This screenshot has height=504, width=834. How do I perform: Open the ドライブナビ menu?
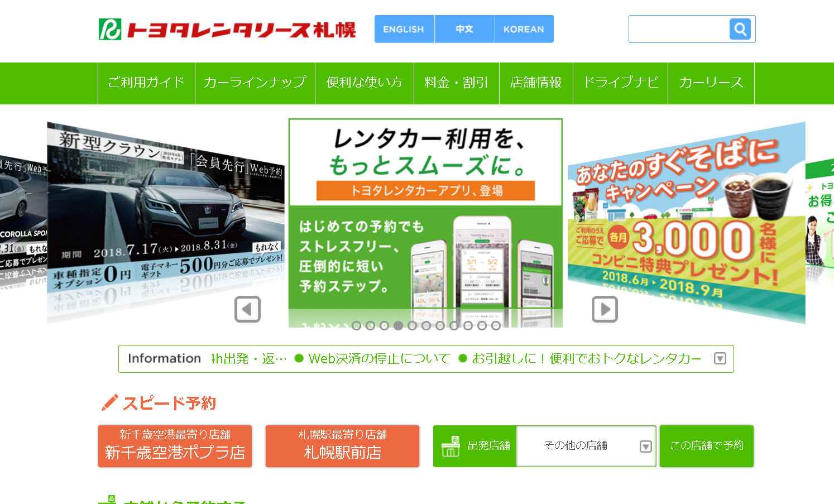(x=621, y=83)
